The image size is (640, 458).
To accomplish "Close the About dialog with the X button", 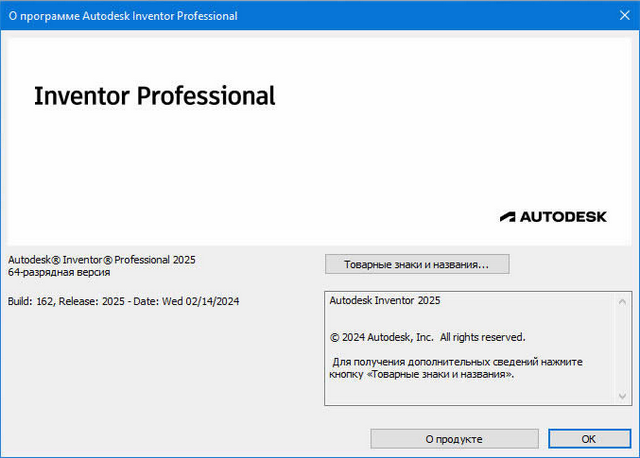I will (617, 17).
